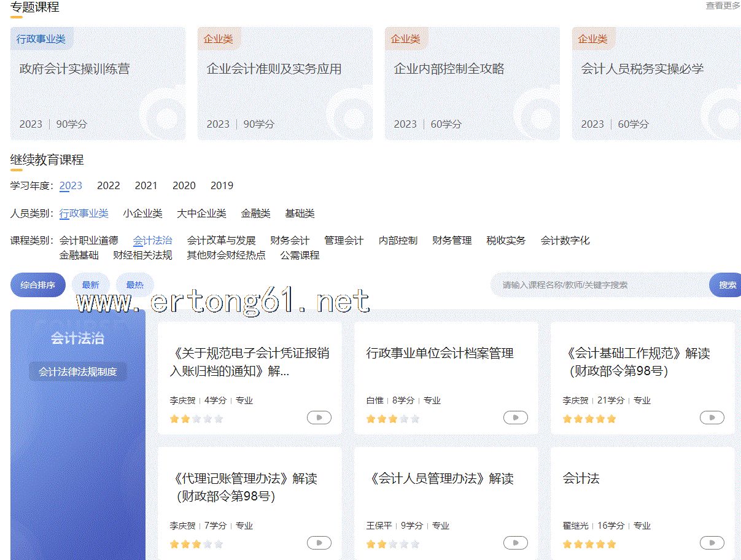741x560 pixels.
Task: Click star rating under 翟继光's 会计法 course
Action: (x=589, y=545)
